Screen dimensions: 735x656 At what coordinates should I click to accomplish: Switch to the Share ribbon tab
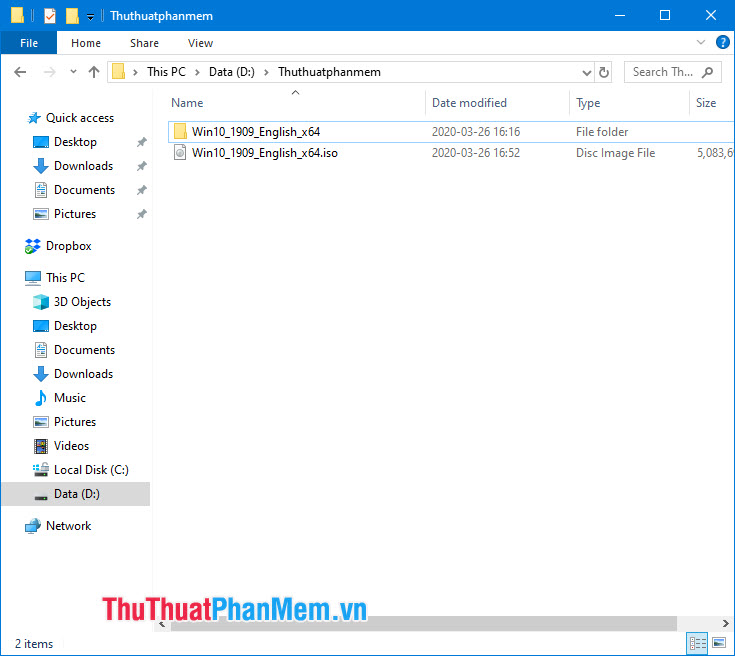point(144,43)
